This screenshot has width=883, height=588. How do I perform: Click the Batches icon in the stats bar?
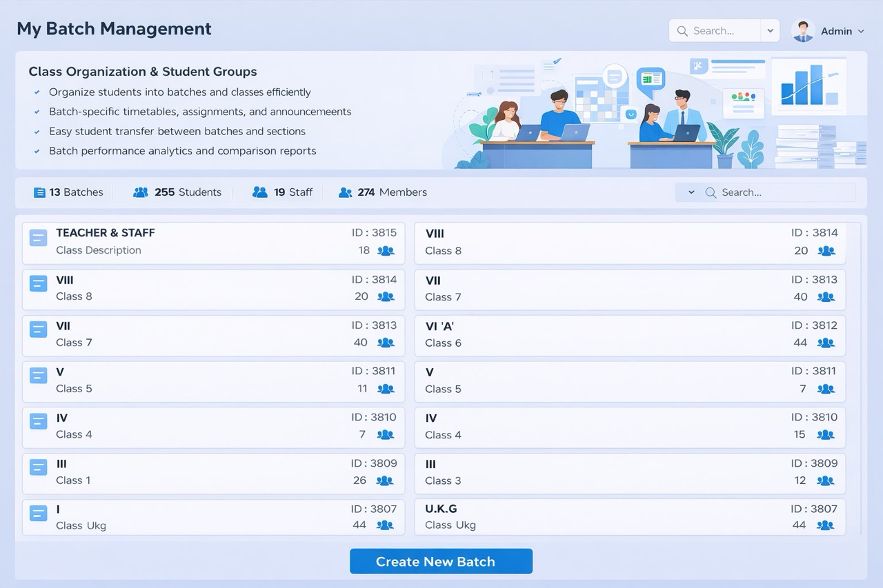click(39, 192)
